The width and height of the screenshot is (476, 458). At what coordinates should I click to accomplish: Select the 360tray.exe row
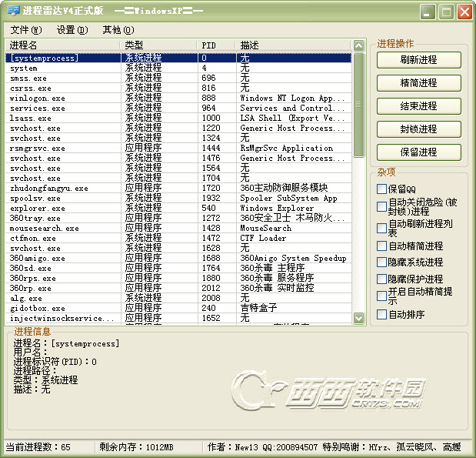pyautogui.click(x=178, y=218)
